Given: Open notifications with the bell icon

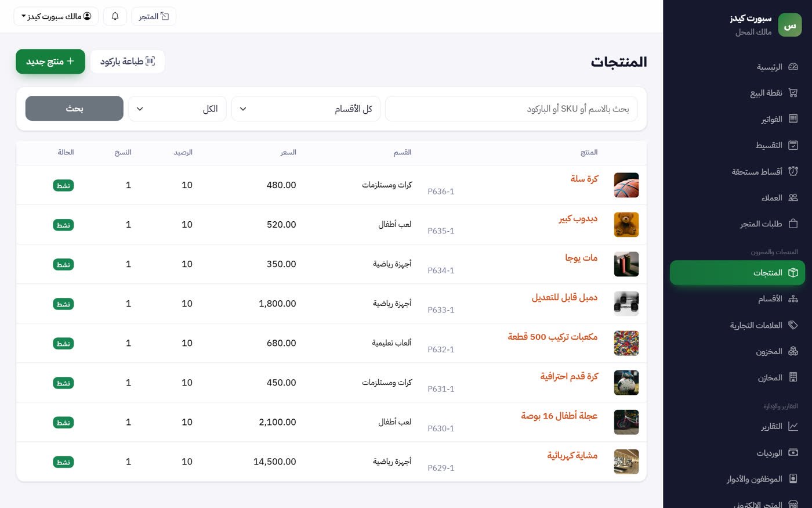Looking at the screenshot, I should click(115, 16).
